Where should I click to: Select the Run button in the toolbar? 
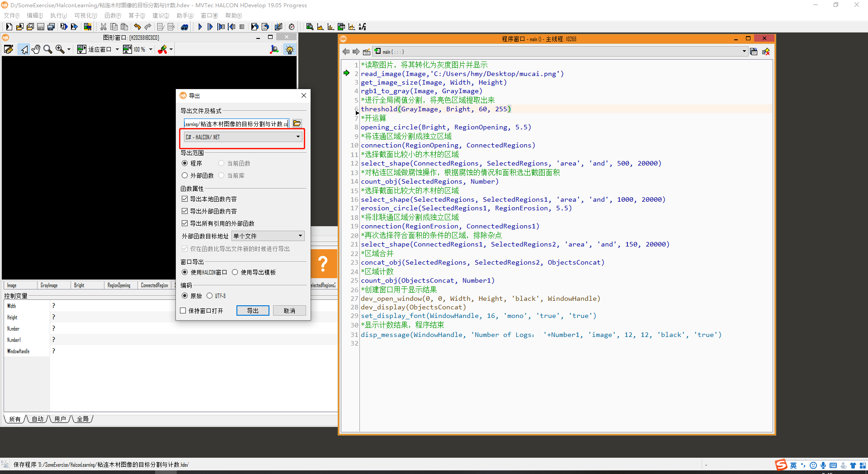(x=200, y=26)
